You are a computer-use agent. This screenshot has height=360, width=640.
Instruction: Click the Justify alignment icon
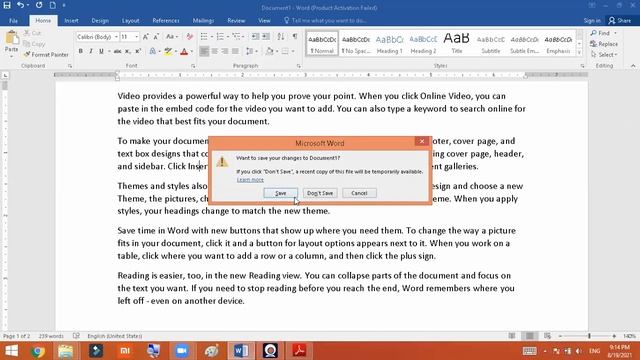point(236,51)
